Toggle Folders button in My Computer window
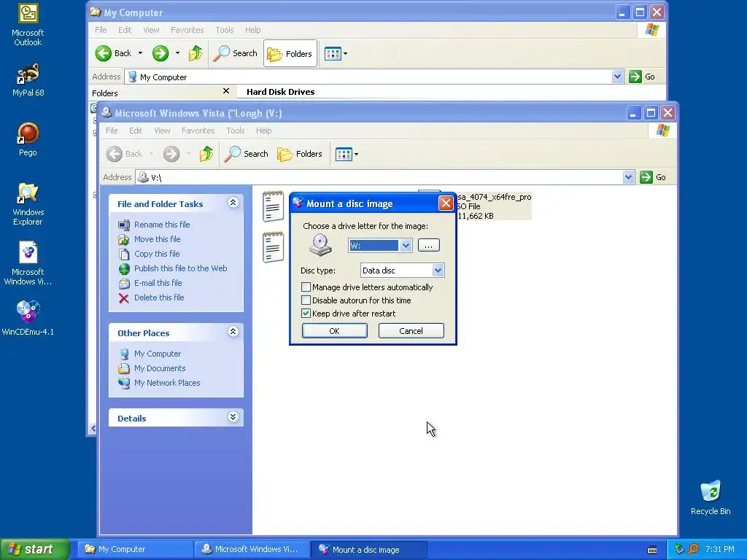The width and height of the screenshot is (747, 560). pyautogui.click(x=290, y=53)
